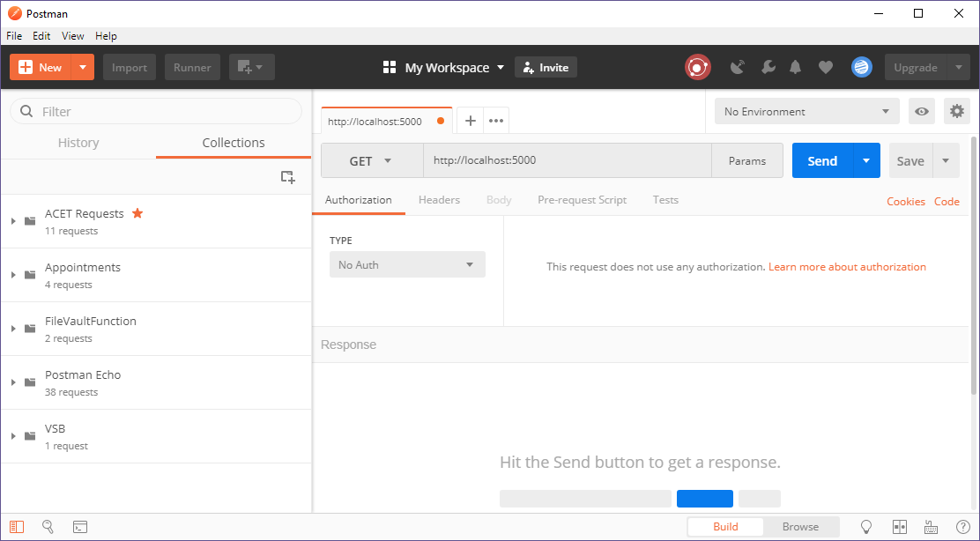Open the console from the status bar
Image resolution: width=980 pixels, height=541 pixels.
80,526
